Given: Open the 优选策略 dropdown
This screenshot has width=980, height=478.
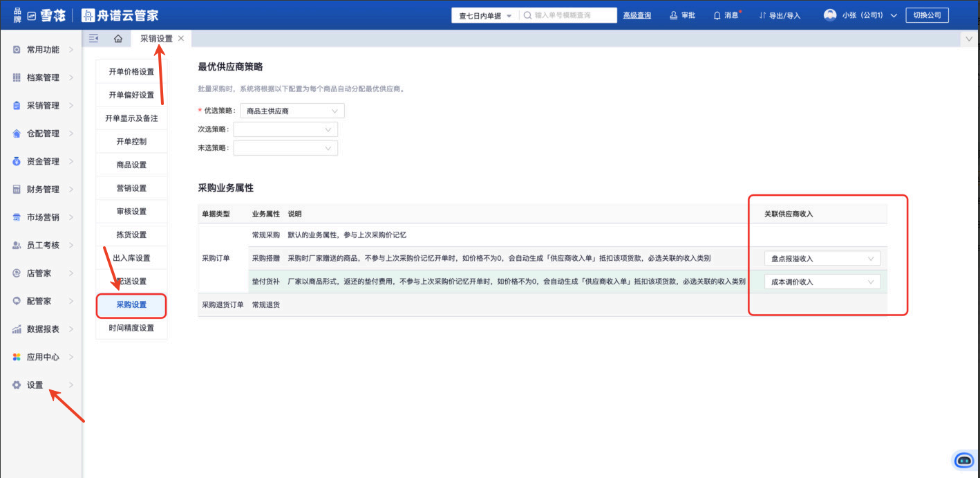Looking at the screenshot, I should 292,111.
